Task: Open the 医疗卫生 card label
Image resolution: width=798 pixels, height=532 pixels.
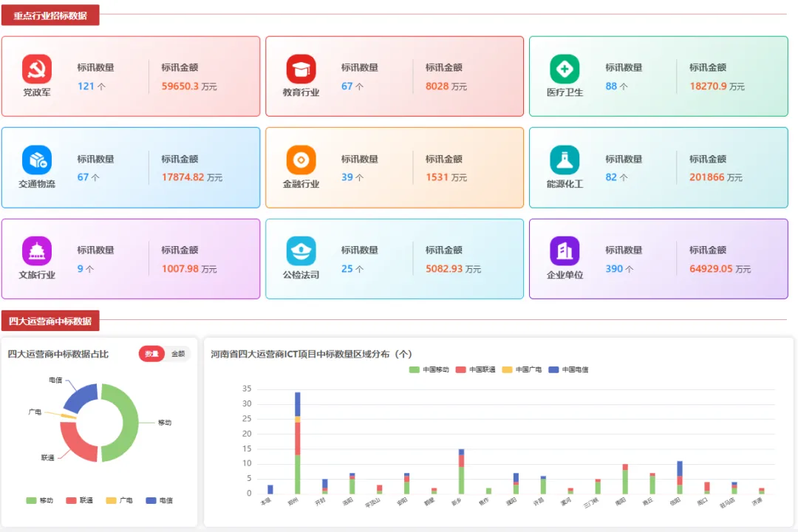Action: (565, 92)
